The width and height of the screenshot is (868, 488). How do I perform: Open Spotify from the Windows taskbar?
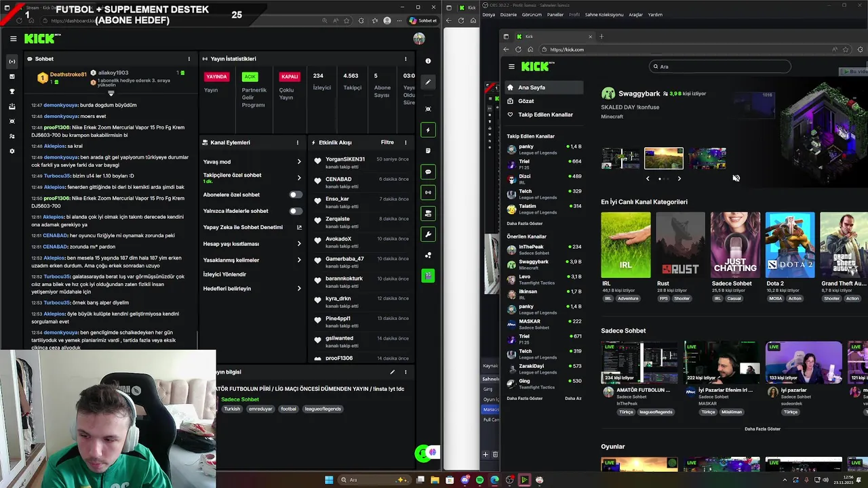[479, 480]
